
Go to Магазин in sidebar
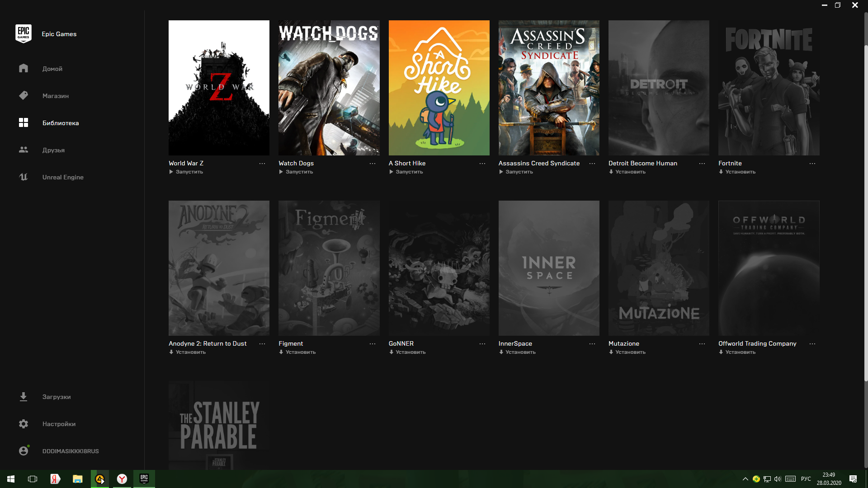pyautogui.click(x=56, y=96)
